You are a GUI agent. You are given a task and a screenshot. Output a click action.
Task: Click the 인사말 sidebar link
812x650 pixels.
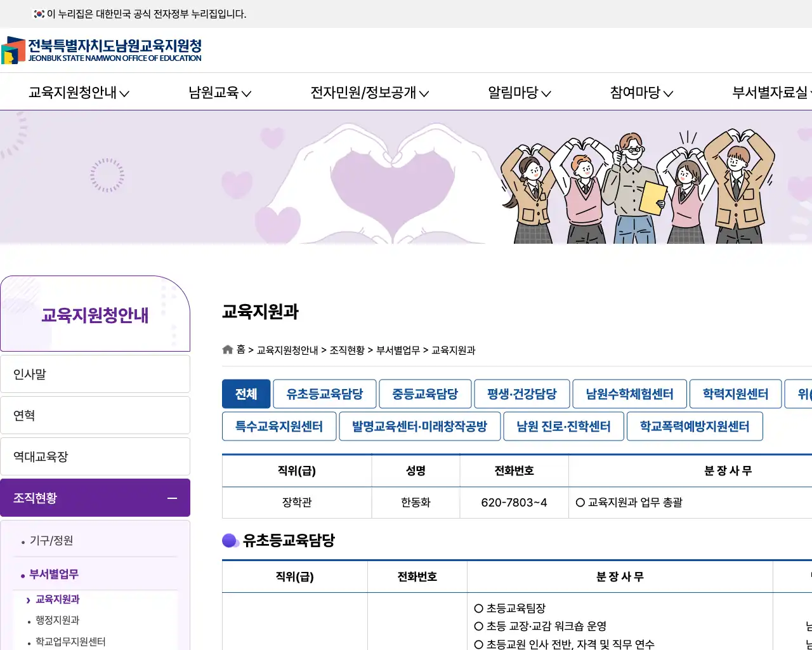95,374
